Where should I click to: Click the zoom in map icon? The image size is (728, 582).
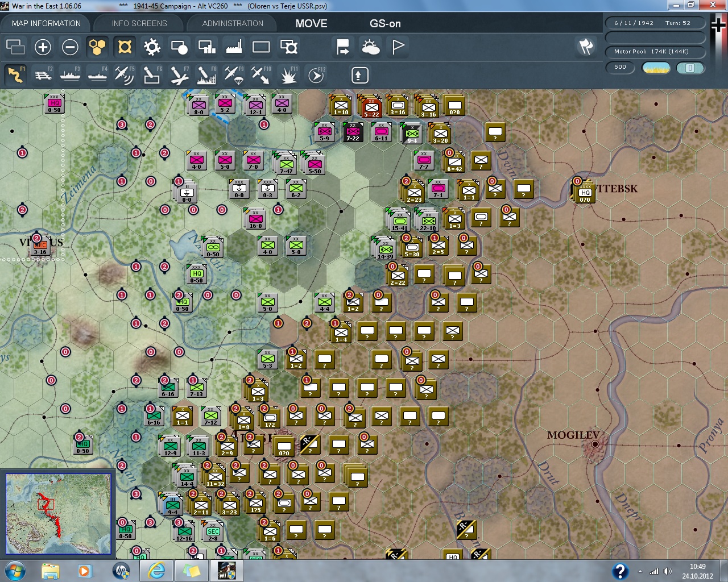43,47
